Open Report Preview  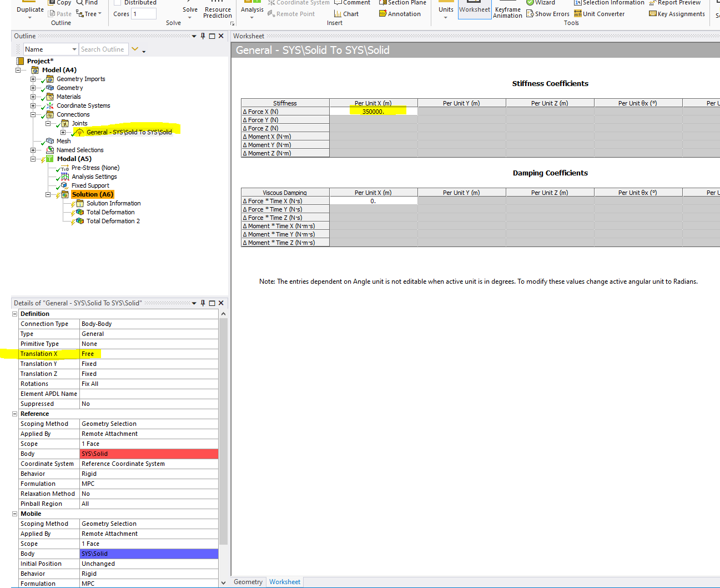(674, 3)
